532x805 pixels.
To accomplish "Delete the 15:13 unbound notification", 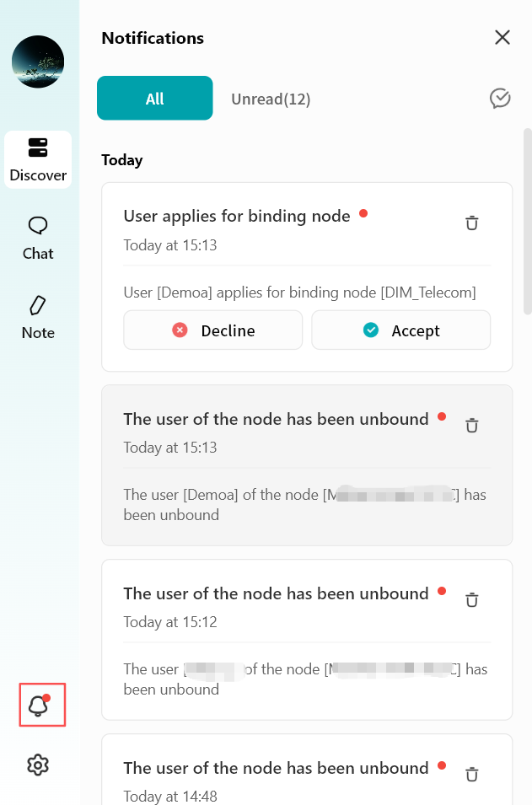I will coord(472,426).
